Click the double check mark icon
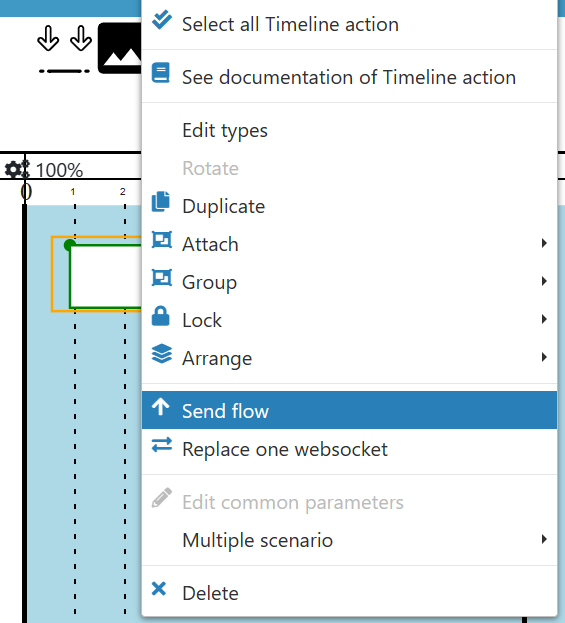The height and width of the screenshot is (623, 565). (161, 20)
